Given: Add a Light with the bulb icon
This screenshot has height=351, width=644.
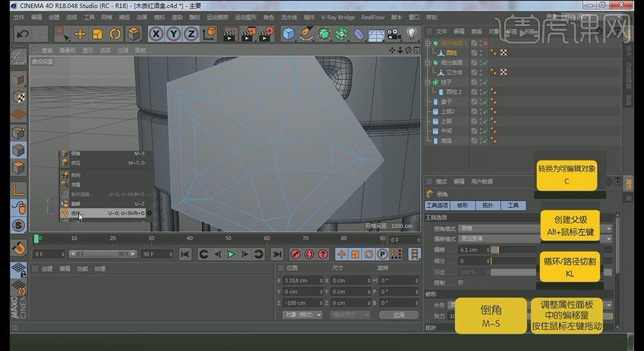Looking at the screenshot, I should [x=412, y=34].
